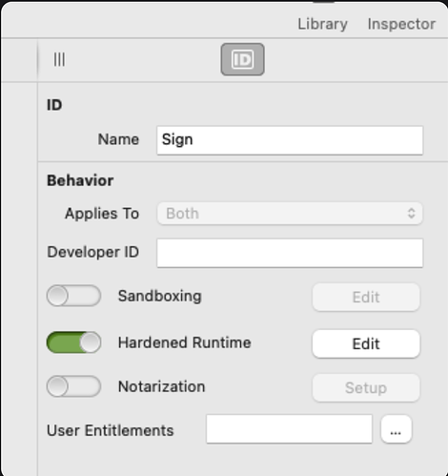The height and width of the screenshot is (476, 448).
Task: Enable the Sandboxing switch
Action: pos(73,296)
